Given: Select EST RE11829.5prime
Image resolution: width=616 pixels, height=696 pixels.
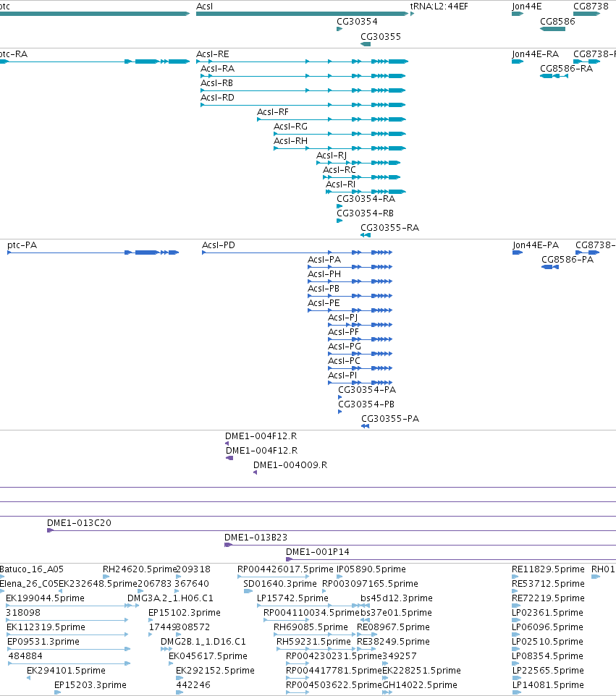Looking at the screenshot, I should [548, 569].
